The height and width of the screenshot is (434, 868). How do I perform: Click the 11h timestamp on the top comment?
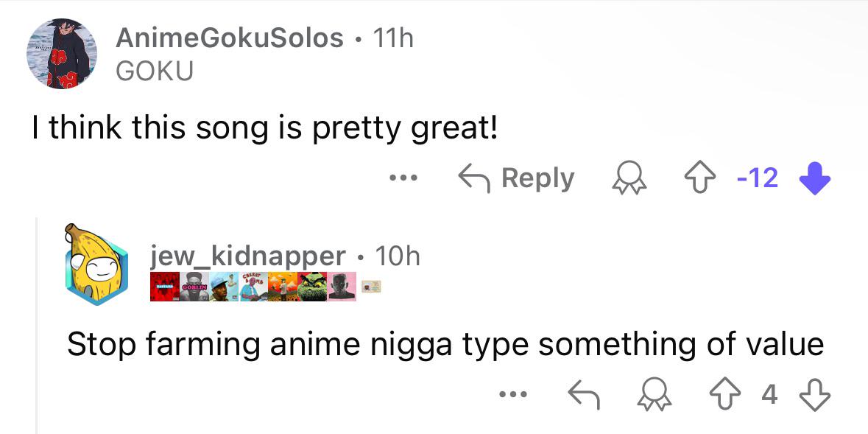click(x=394, y=38)
